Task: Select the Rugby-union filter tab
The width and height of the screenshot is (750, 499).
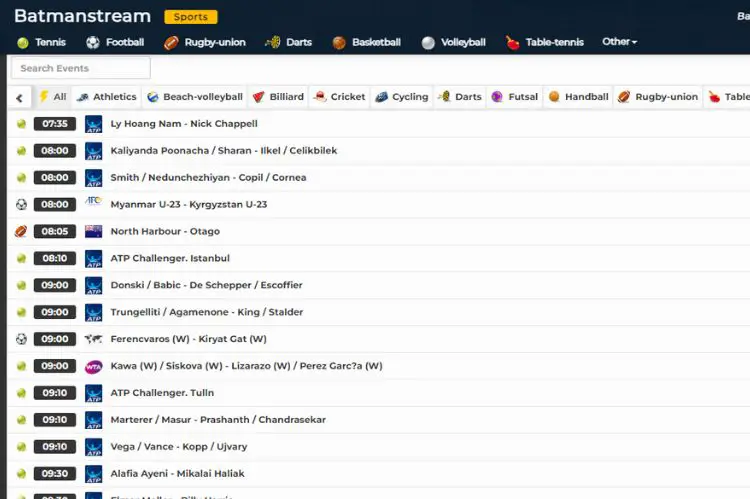Action: [658, 97]
